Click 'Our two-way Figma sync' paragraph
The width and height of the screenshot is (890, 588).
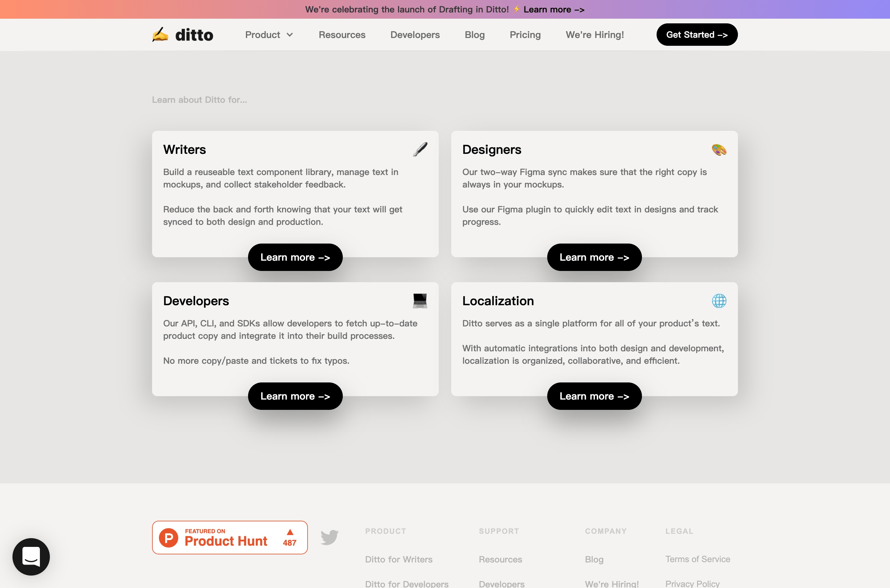tap(584, 178)
